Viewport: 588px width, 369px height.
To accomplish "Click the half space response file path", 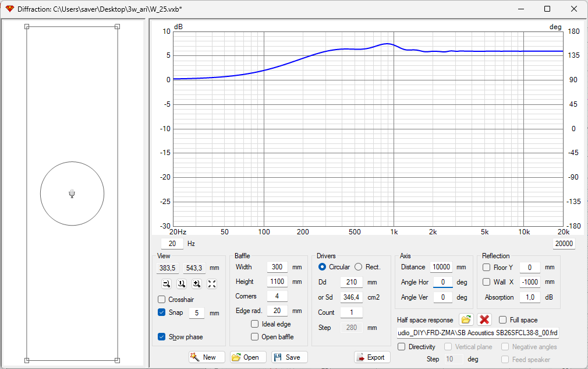I will coord(478,333).
